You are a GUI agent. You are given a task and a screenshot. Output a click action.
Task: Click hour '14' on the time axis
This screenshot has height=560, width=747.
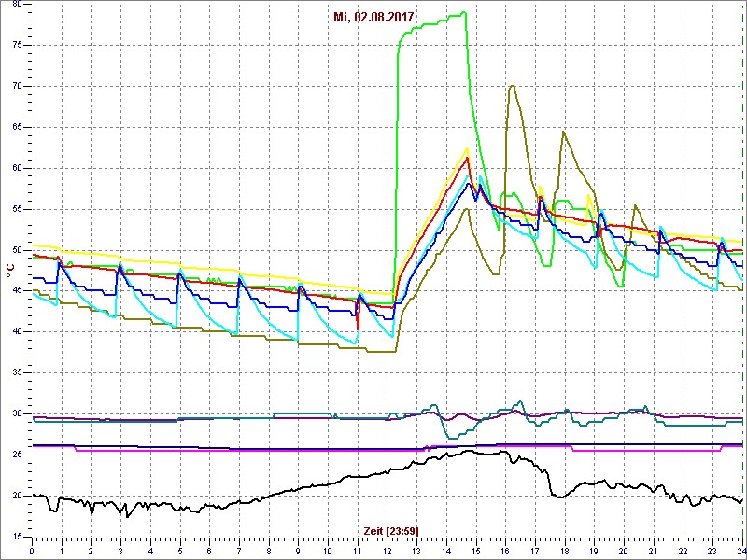point(446,551)
